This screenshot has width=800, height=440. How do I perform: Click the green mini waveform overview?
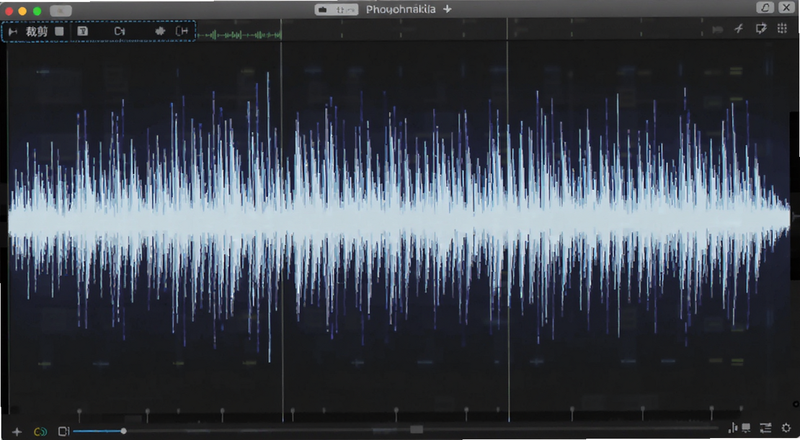tap(239, 35)
